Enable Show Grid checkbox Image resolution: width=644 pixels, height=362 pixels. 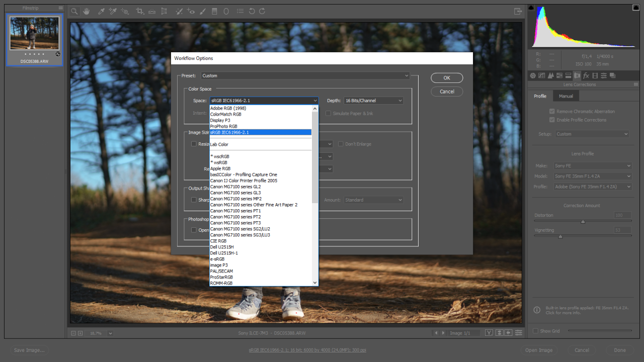click(535, 331)
